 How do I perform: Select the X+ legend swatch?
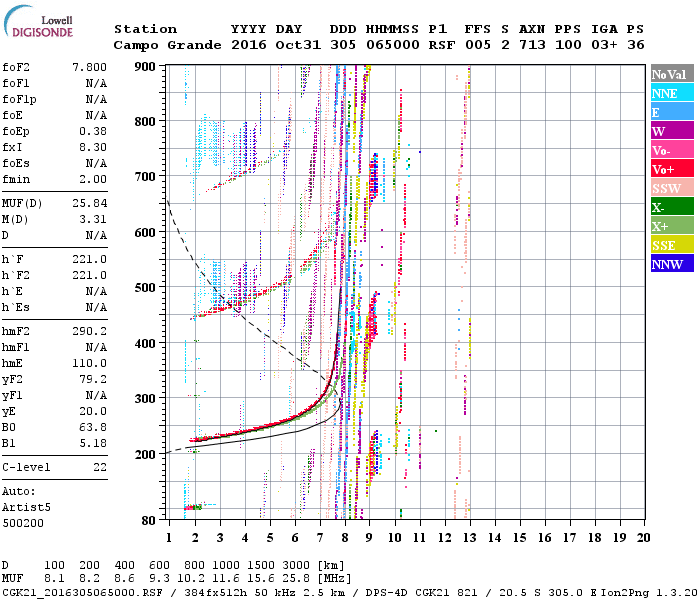point(672,226)
